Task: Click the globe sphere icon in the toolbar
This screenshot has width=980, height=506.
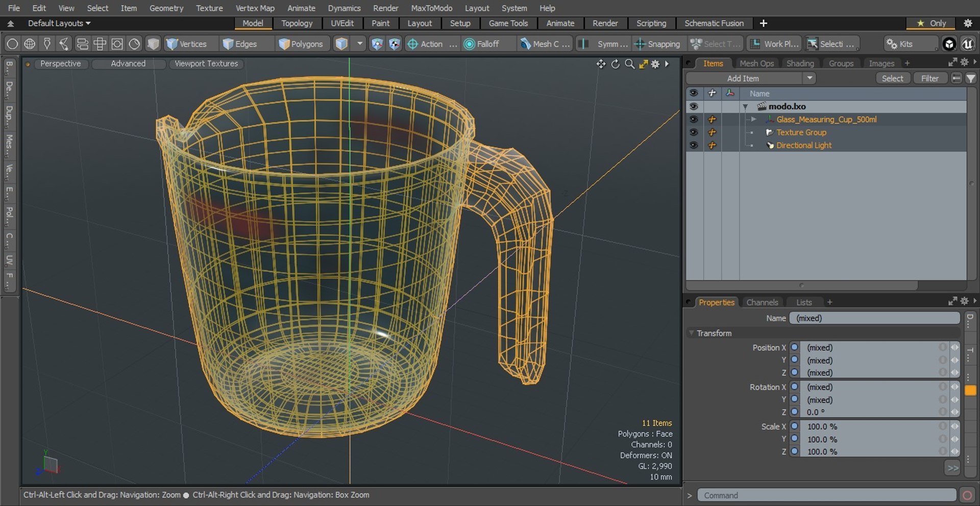Action: click(30, 44)
